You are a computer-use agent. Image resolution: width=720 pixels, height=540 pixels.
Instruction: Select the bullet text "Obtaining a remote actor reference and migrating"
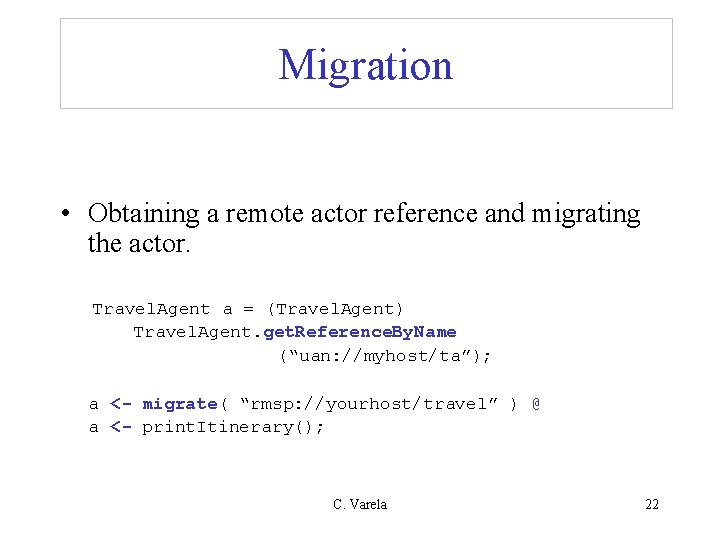pyautogui.click(x=364, y=214)
